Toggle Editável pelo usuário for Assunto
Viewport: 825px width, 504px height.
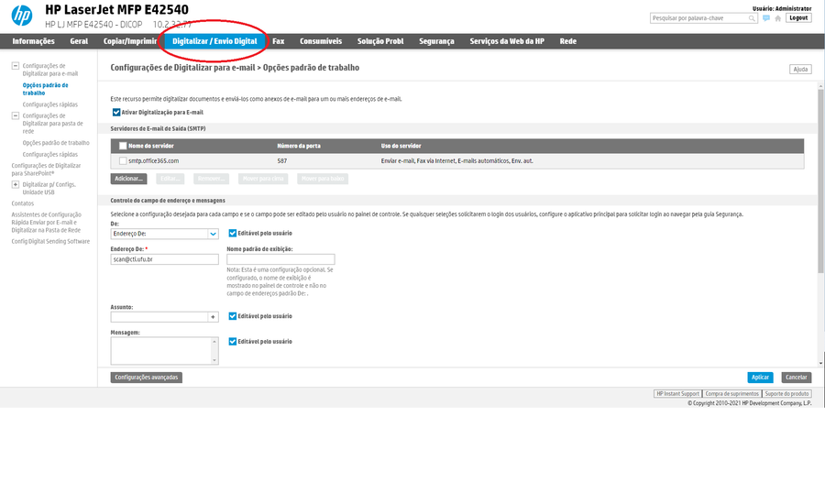click(x=233, y=316)
